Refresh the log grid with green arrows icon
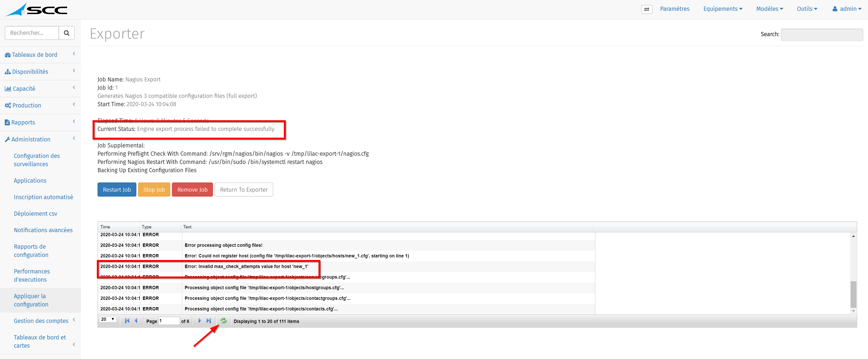This screenshot has width=868, height=359. [223, 321]
